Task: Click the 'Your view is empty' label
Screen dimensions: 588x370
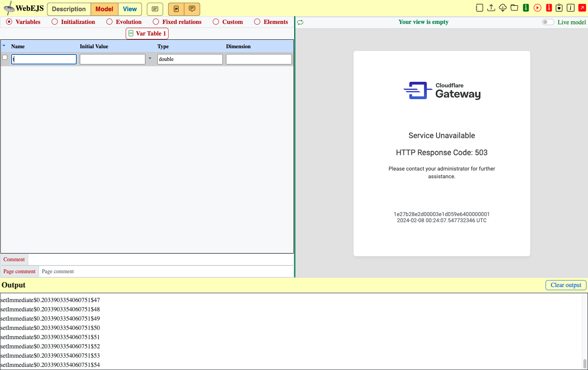Action: click(423, 22)
